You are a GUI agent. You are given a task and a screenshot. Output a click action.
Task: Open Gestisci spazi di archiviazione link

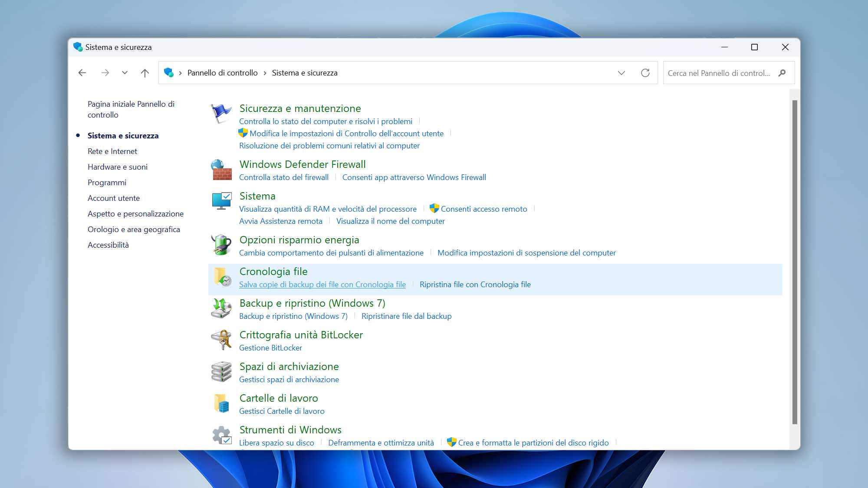pos(289,379)
